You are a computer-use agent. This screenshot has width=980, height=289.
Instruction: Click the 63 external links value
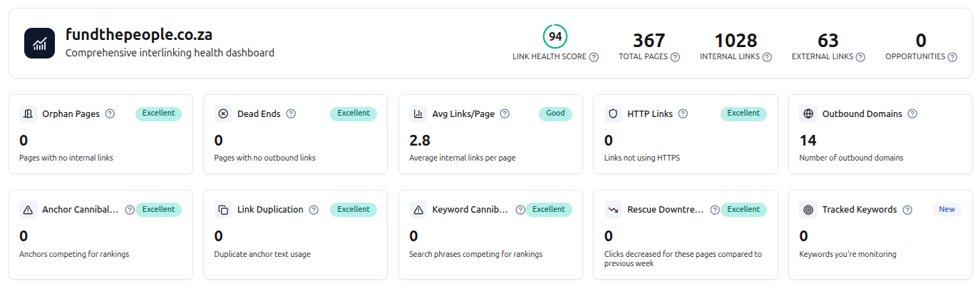828,41
